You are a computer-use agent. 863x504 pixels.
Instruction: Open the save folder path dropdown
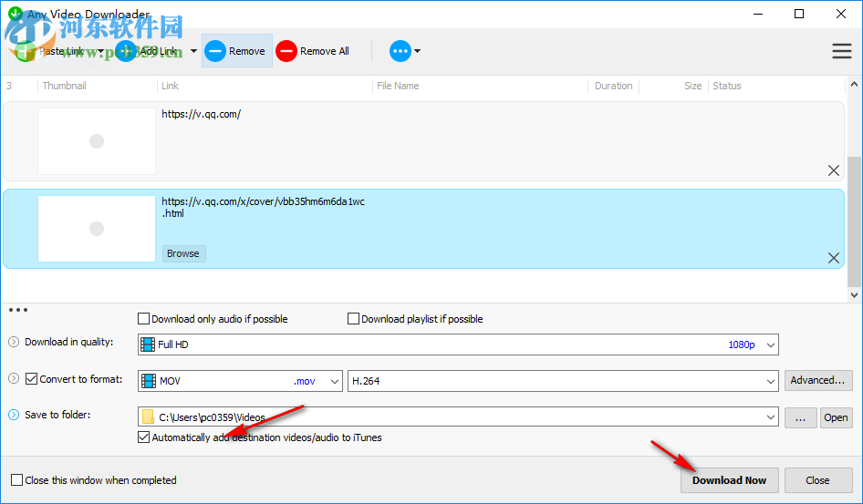458,417
